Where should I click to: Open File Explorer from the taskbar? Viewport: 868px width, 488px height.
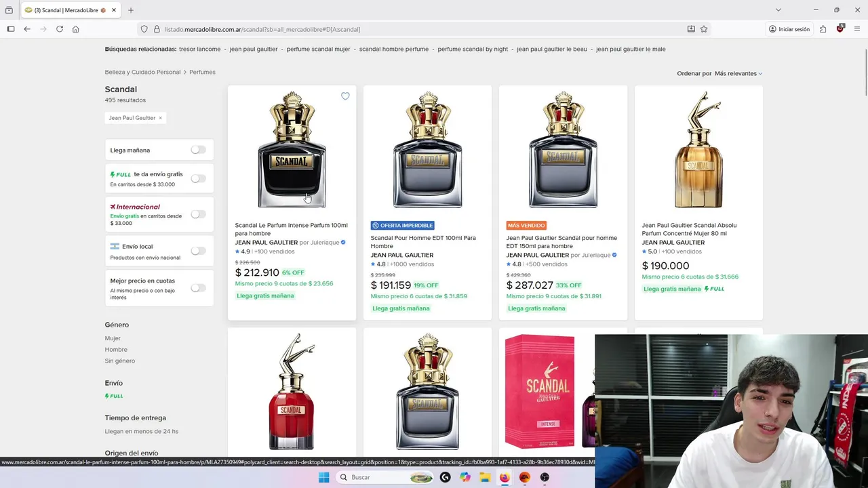click(x=485, y=477)
